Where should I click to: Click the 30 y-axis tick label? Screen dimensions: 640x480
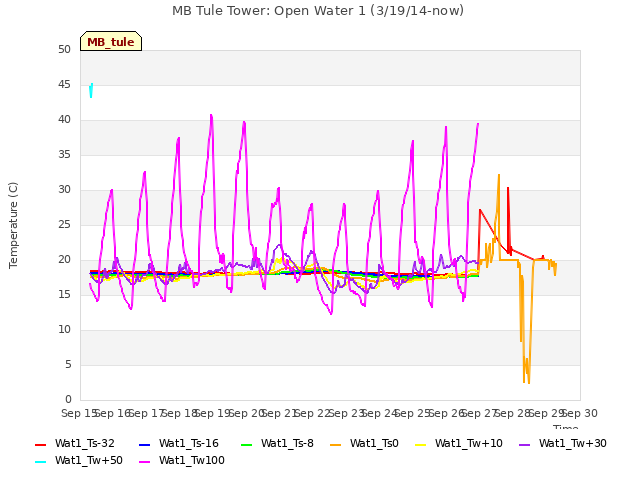tap(64, 189)
